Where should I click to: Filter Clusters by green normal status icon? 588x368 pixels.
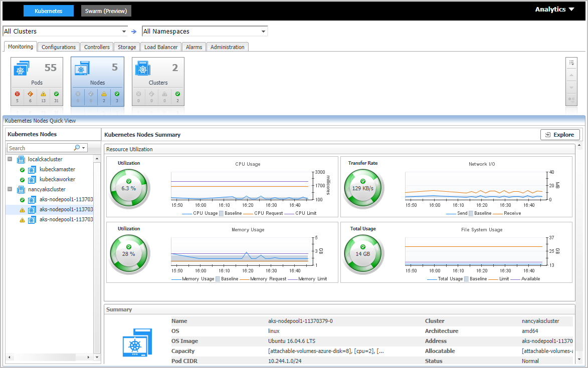coord(178,94)
